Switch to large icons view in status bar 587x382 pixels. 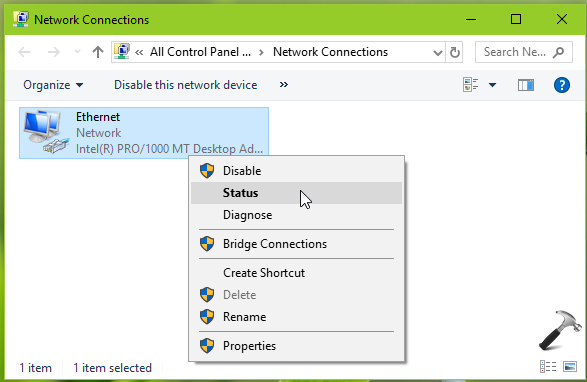tap(570, 366)
